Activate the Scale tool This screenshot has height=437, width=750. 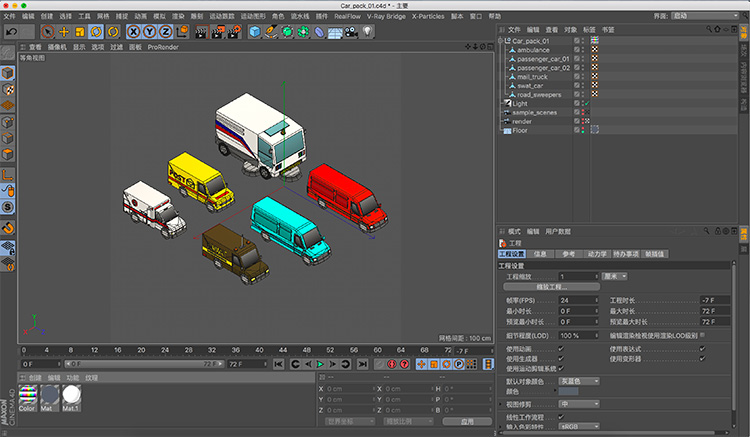click(x=80, y=32)
